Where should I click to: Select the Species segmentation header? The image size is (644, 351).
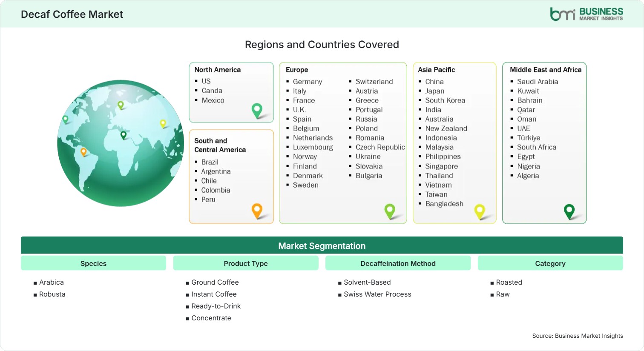(93, 263)
